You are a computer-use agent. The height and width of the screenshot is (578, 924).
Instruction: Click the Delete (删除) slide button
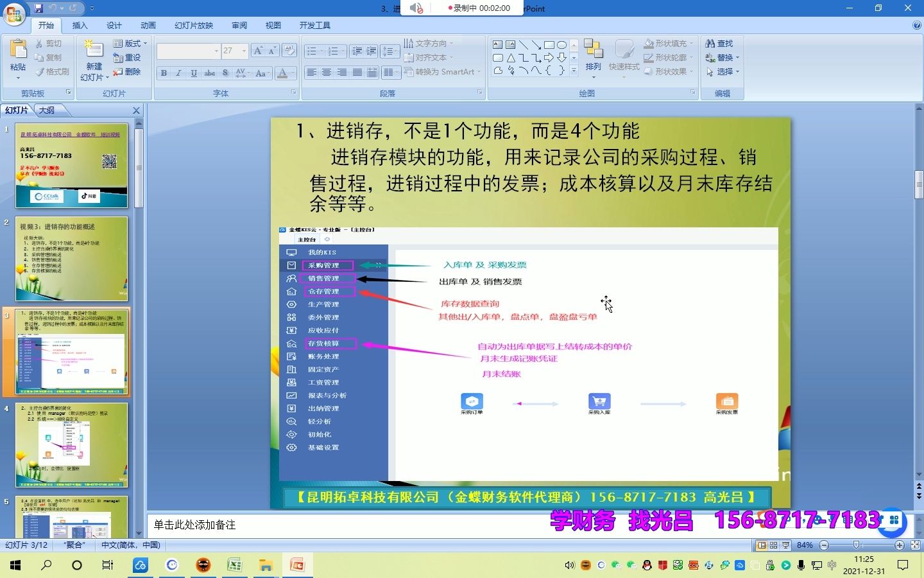click(127, 71)
